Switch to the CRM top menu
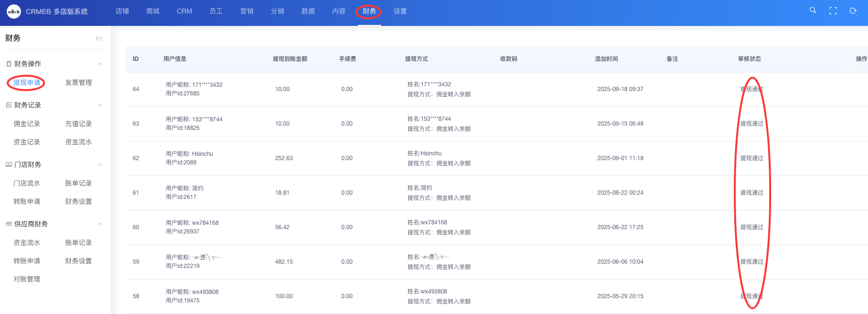This screenshot has height=314, width=868. pos(184,12)
